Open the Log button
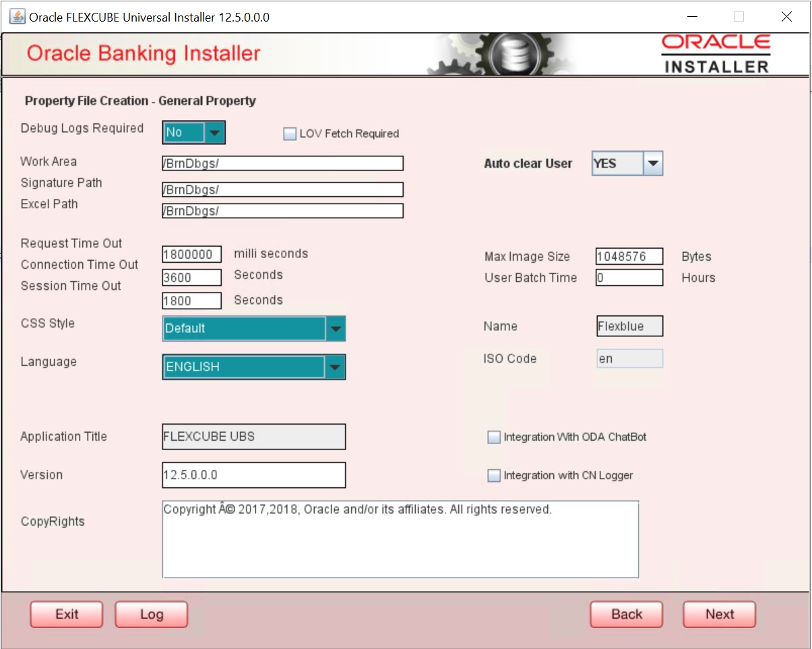This screenshot has height=649, width=812. tap(152, 614)
